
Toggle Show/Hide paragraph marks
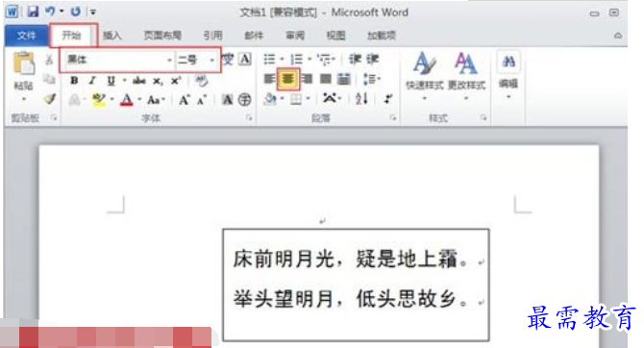(x=388, y=99)
